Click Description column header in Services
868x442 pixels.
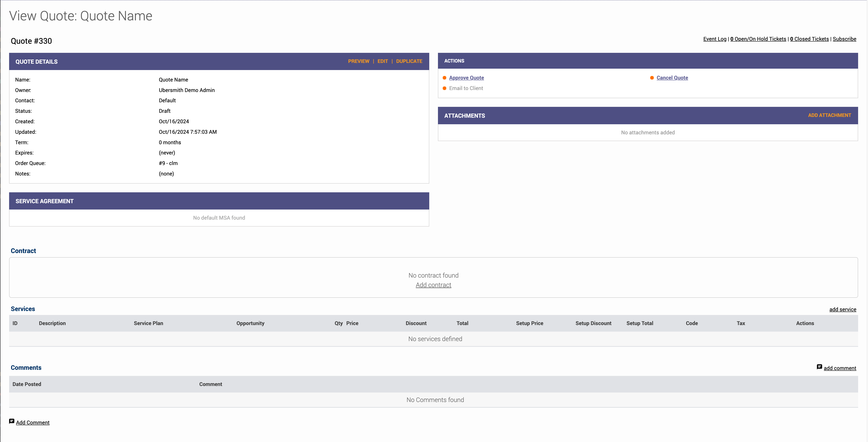(x=52, y=323)
